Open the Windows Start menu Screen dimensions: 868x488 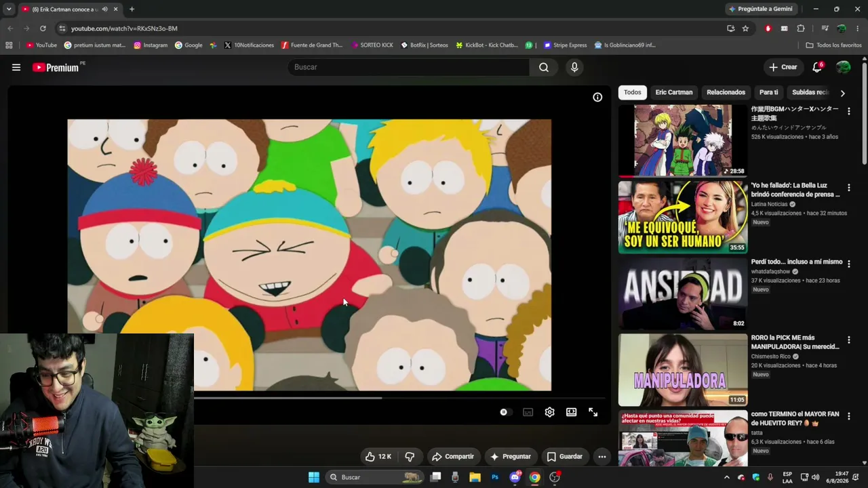point(314,477)
